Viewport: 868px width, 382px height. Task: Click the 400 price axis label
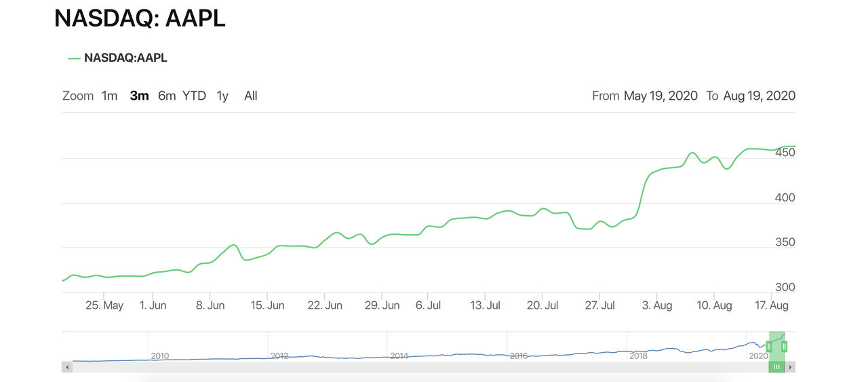(785, 197)
